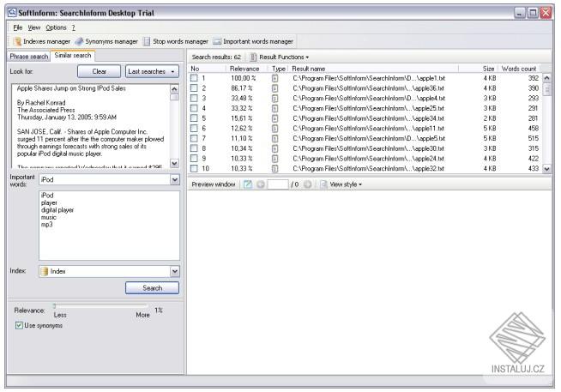Sort results by Relevance column header
Viewport: 561px width, 392px height.
(x=244, y=69)
